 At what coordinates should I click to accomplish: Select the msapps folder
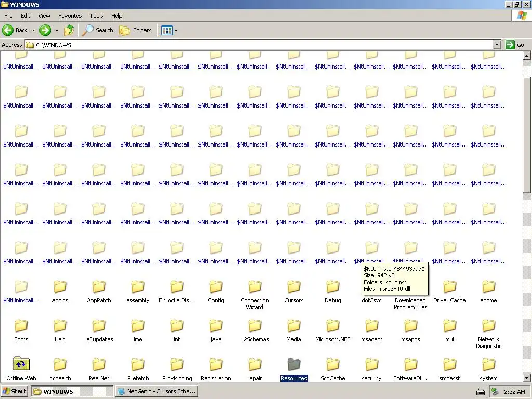coord(410,331)
